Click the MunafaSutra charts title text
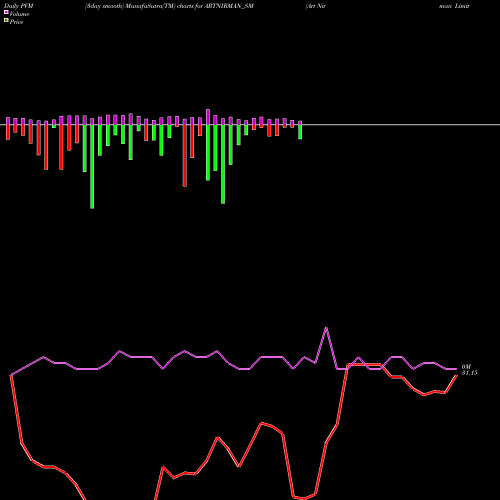The height and width of the screenshot is (500, 500). click(169, 6)
